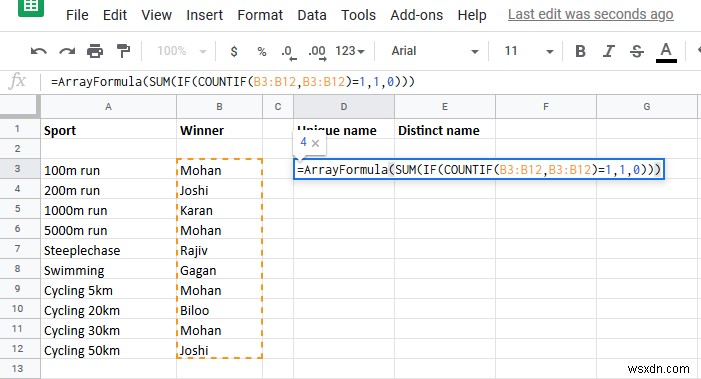Viewport: 701px width, 379px height.
Task: Select the Distinct name header cell
Action: [445, 129]
